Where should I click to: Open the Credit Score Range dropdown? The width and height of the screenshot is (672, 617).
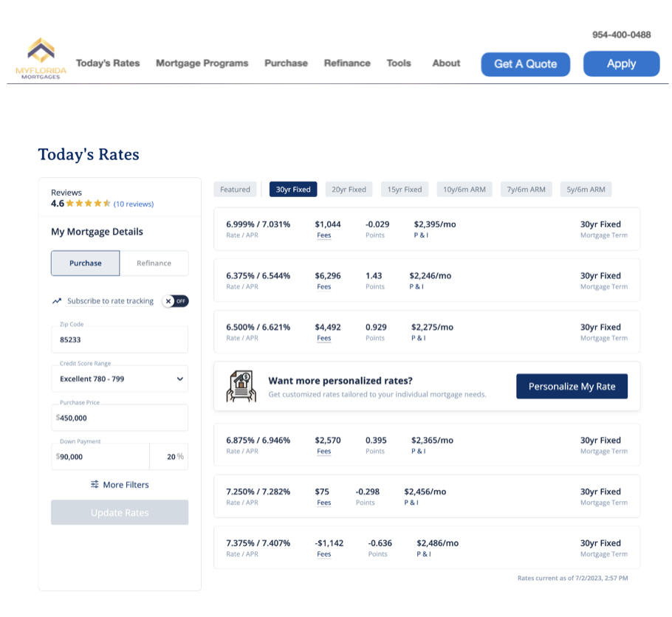point(120,379)
